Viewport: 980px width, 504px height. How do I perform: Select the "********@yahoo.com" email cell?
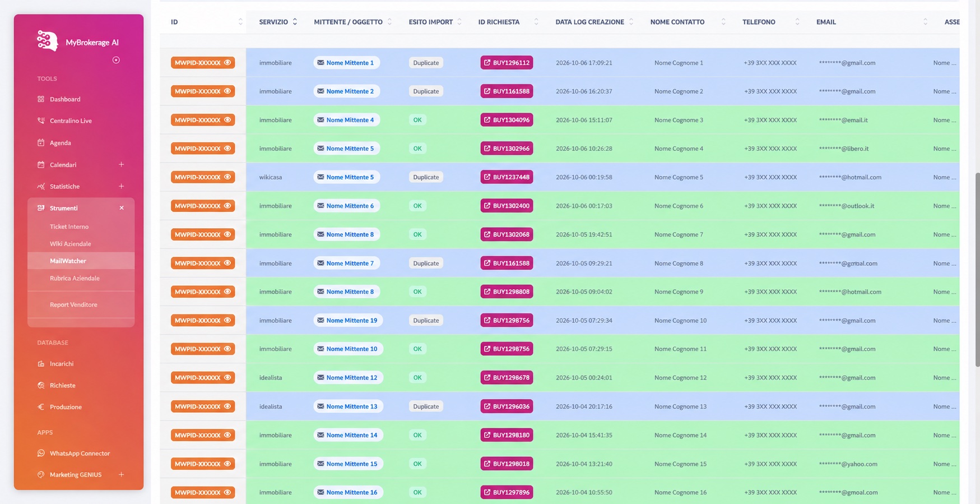[848, 464]
